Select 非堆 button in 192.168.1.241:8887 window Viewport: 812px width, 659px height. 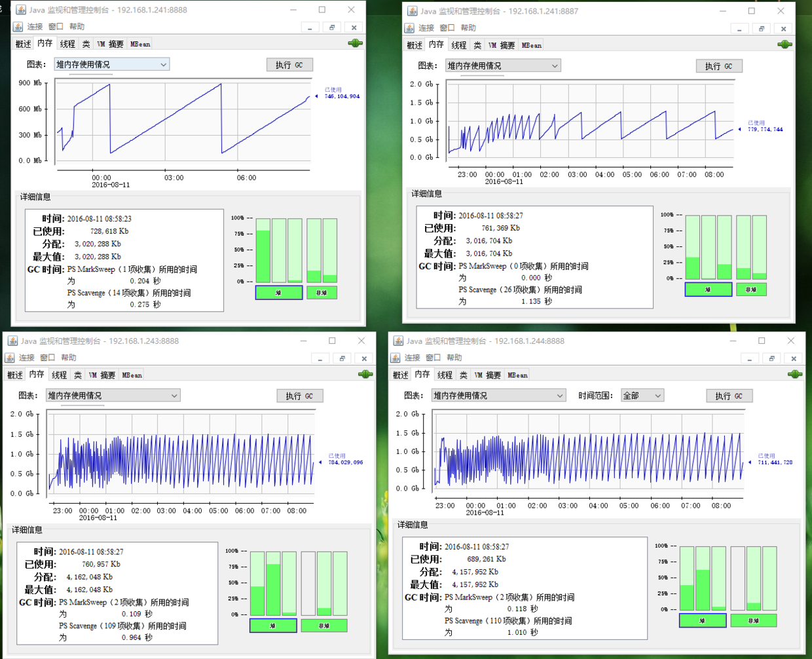click(x=751, y=290)
